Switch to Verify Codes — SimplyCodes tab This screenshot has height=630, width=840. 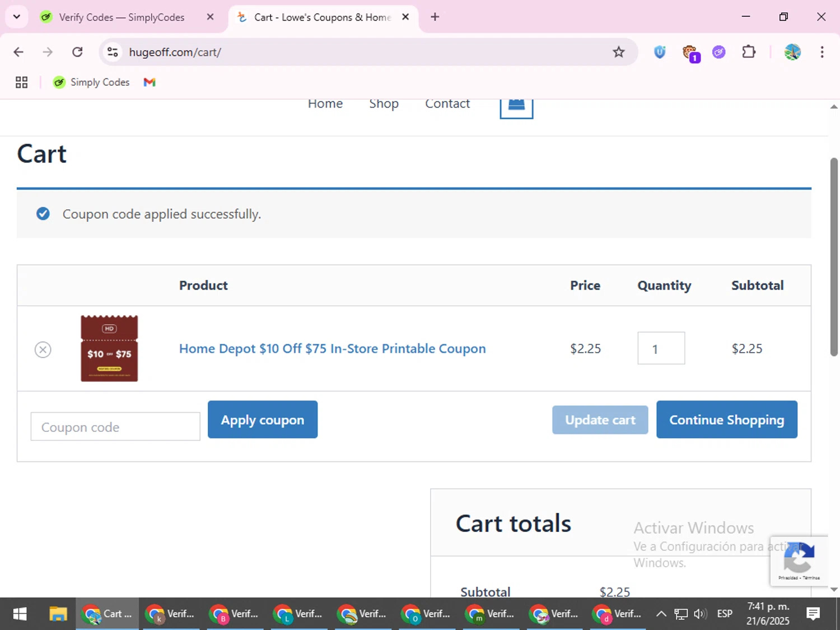[122, 17]
